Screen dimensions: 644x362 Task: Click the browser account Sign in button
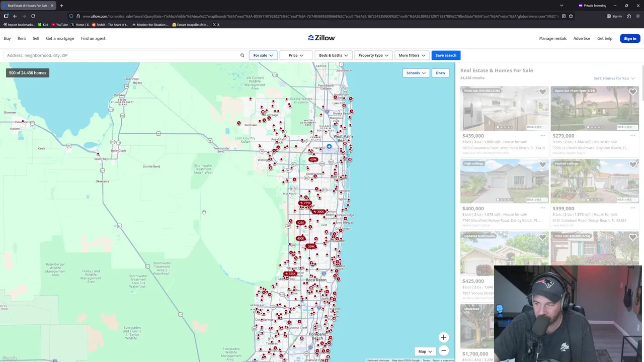click(614, 16)
